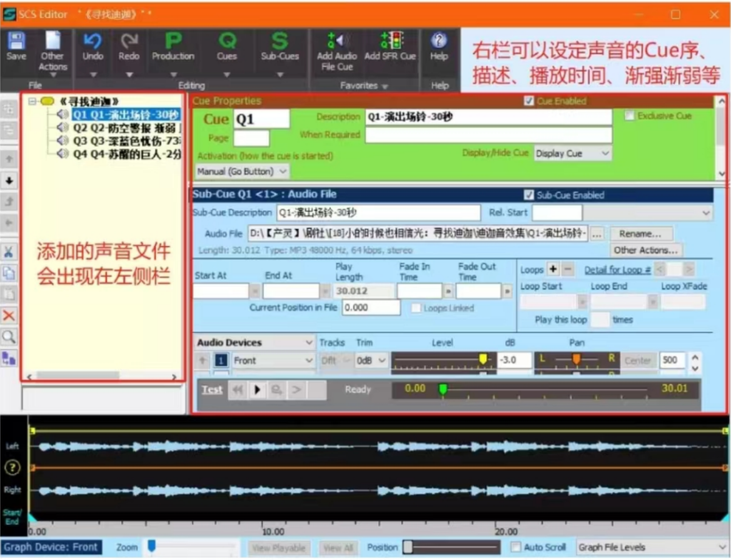Toggle the Cue Enabled checkbox

529,101
